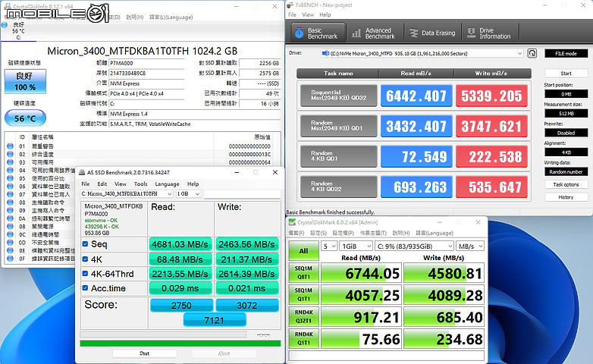Screen dimensions: 593x364
Task: Run the RND4K Q1T1 test in CrystalDiskMark
Action: [x=303, y=338]
